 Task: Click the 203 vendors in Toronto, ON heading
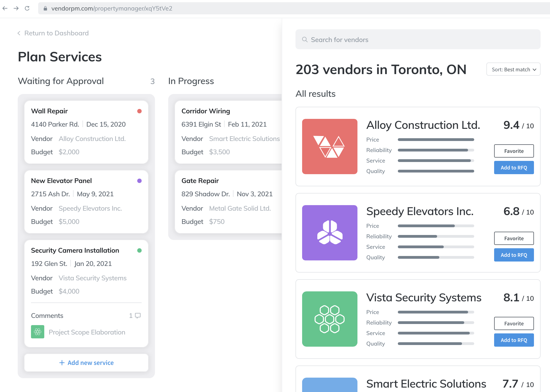click(x=381, y=69)
